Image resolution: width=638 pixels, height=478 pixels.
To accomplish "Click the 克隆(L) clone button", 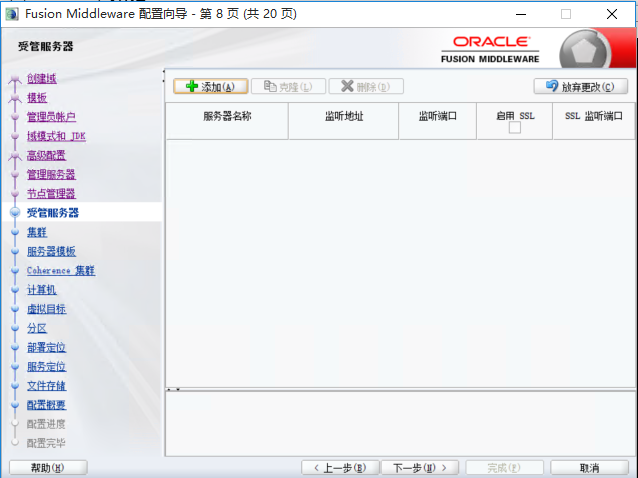I will 288,86.
